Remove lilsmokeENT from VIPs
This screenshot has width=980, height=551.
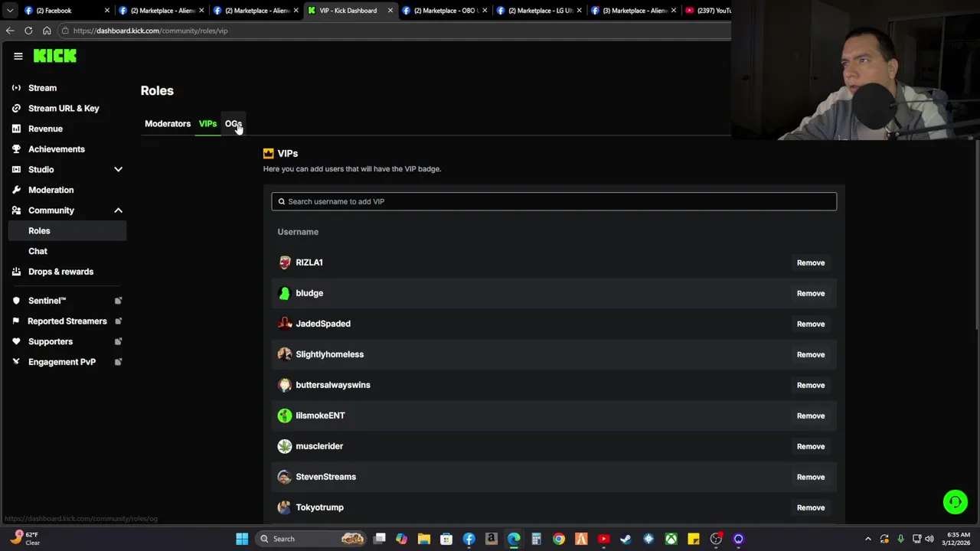(810, 416)
